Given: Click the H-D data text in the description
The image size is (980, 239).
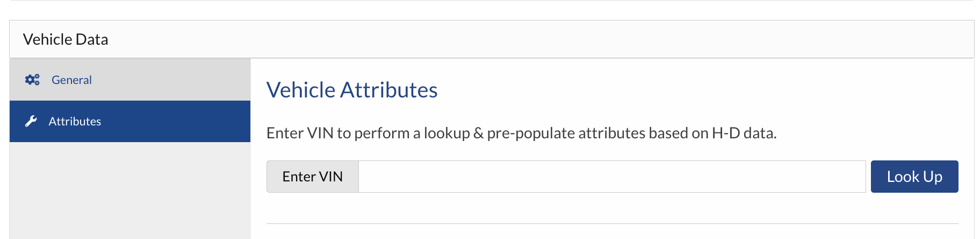Looking at the screenshot, I should (744, 133).
